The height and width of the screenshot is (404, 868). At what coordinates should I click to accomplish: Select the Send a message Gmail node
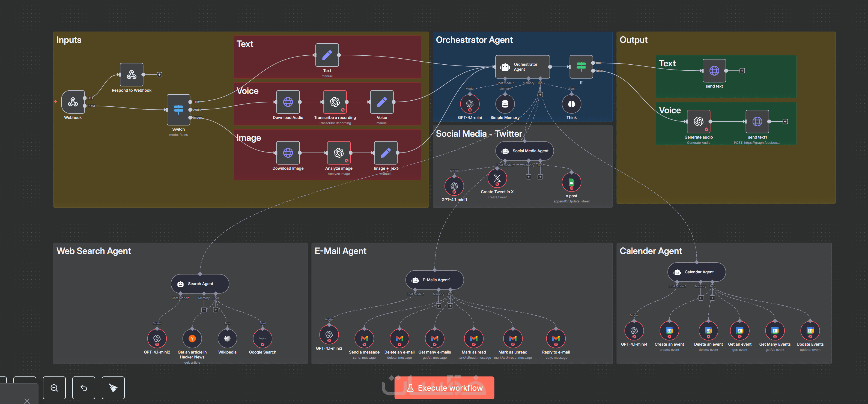click(x=364, y=338)
